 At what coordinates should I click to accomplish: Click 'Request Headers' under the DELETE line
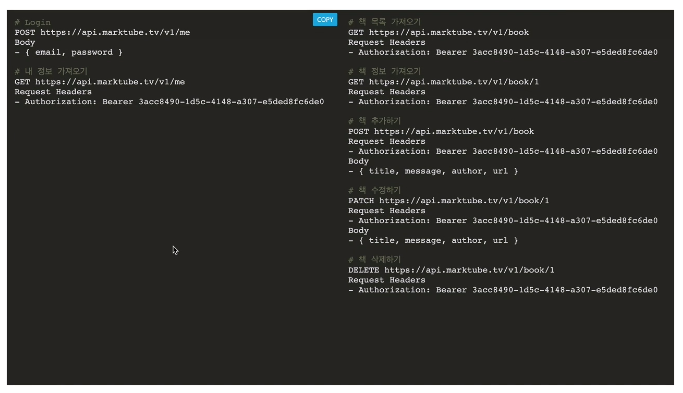387,280
